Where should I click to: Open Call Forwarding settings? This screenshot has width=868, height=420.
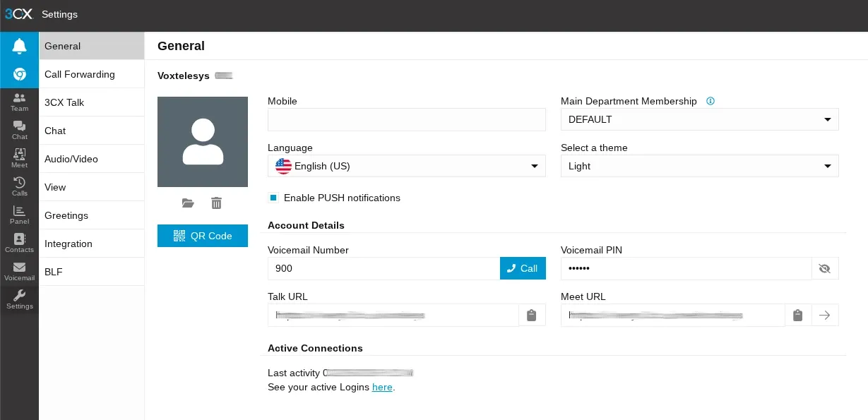point(92,74)
